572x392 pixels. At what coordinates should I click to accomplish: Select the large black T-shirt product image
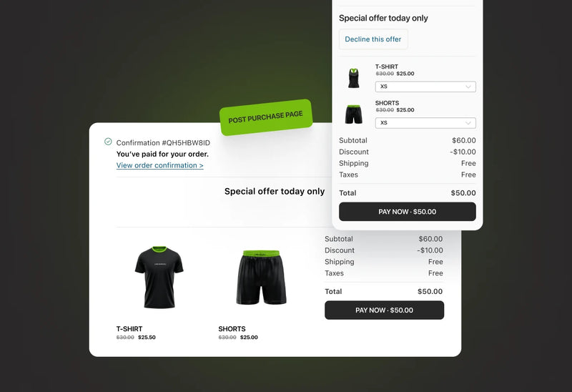pos(159,277)
